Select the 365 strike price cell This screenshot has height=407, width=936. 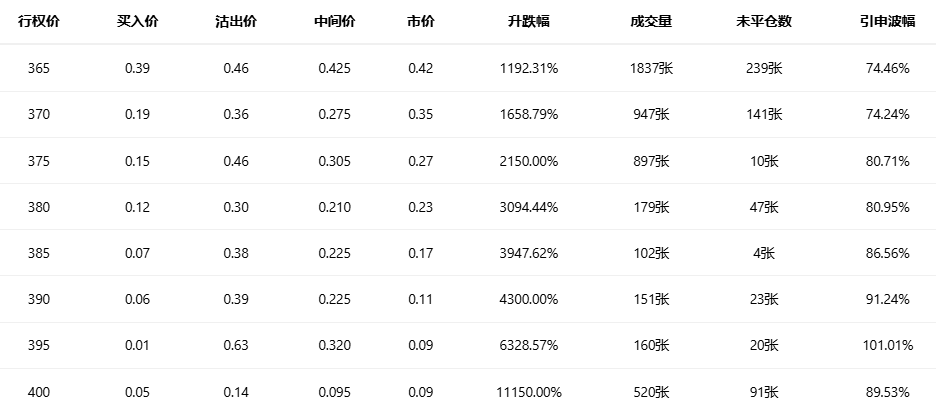point(39,68)
